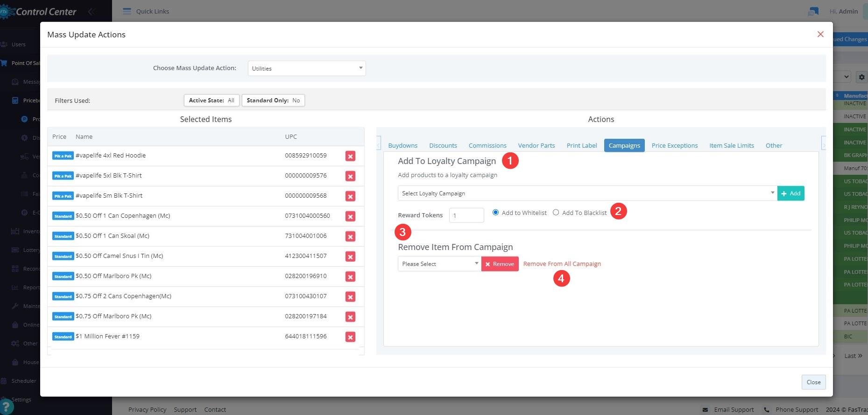This screenshot has height=415, width=868.
Task: Remove $1 Million Fever #1159 item
Action: tap(350, 337)
